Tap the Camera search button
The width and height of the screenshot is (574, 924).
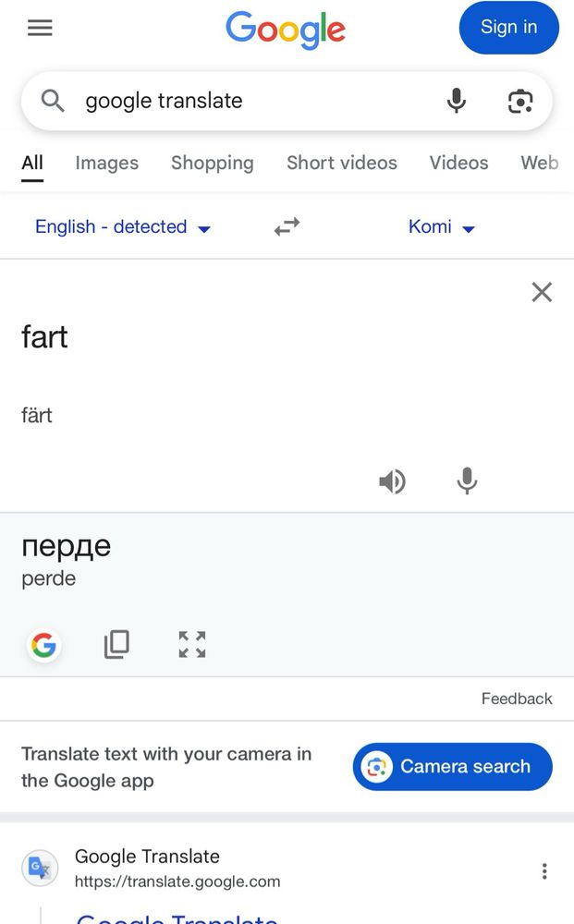pos(452,767)
